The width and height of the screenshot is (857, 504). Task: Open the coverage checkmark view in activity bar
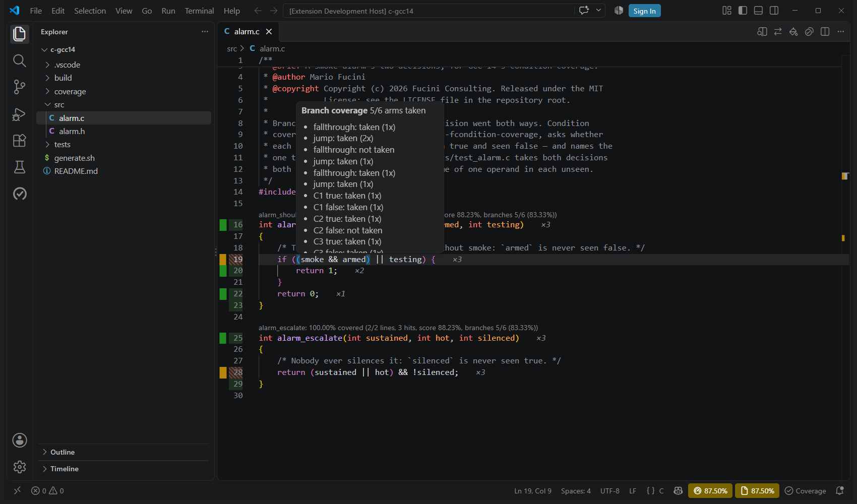point(19,194)
